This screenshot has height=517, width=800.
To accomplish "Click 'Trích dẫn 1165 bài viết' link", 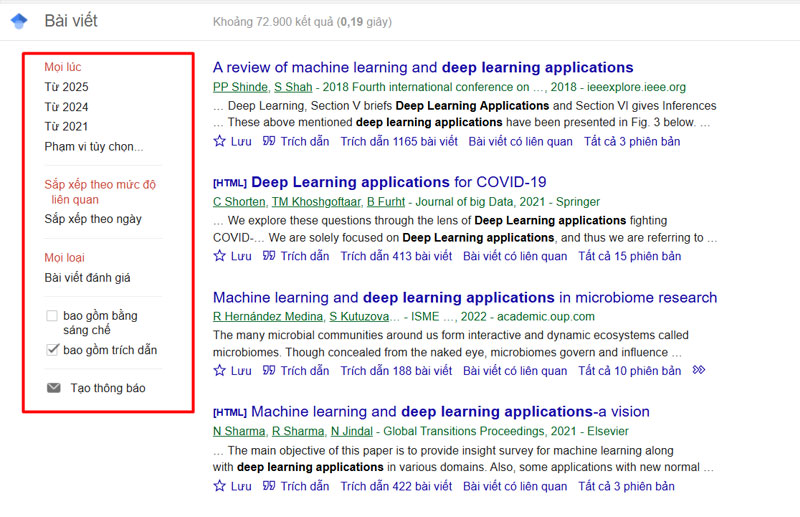I will [x=397, y=142].
